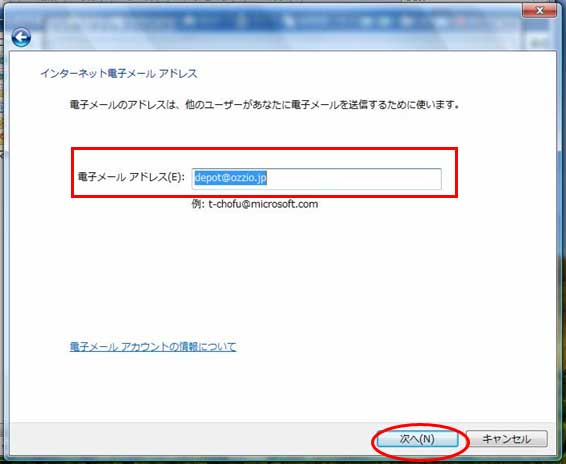Click the description sentence about 電子メールのアドレス
The height and width of the screenshot is (464, 566).
tap(265, 105)
